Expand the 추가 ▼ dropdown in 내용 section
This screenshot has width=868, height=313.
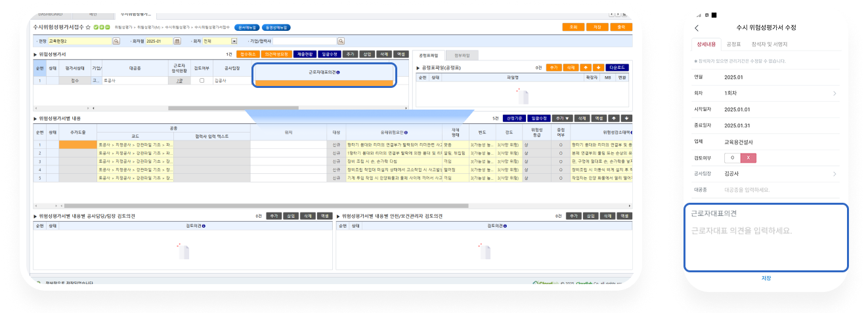point(560,118)
